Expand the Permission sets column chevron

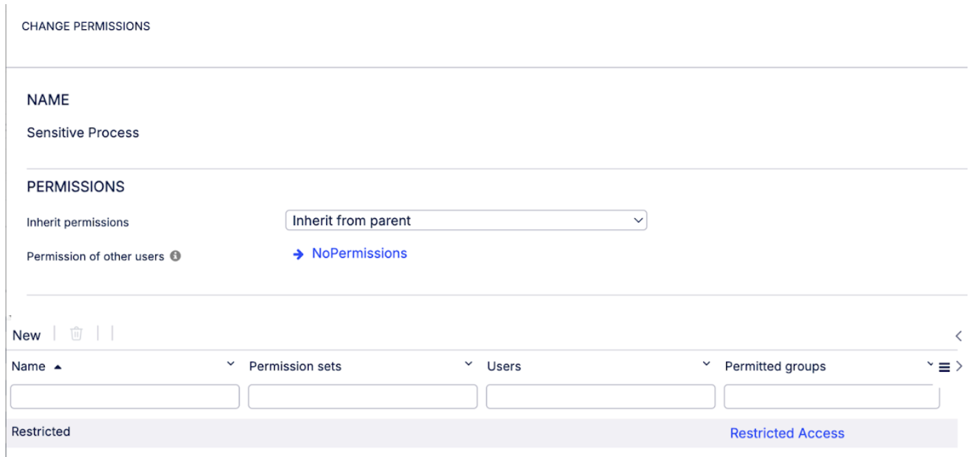(x=469, y=364)
